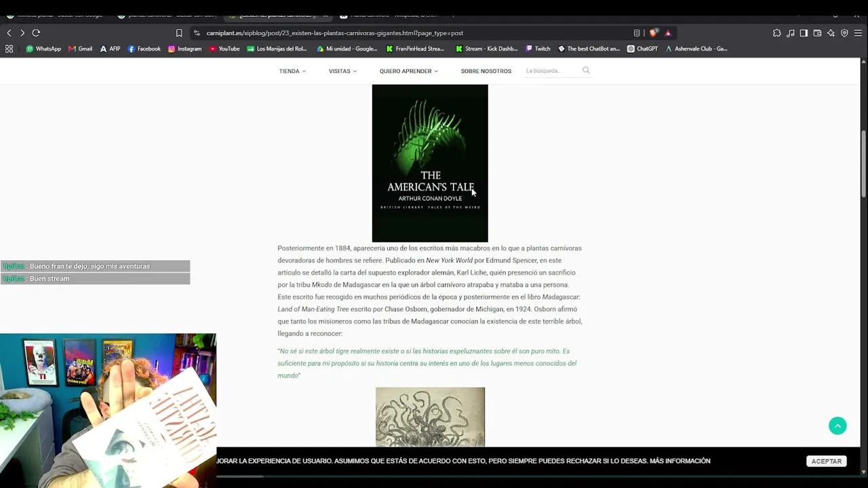
Task: Focus the La búsqueda search field
Action: (x=552, y=70)
